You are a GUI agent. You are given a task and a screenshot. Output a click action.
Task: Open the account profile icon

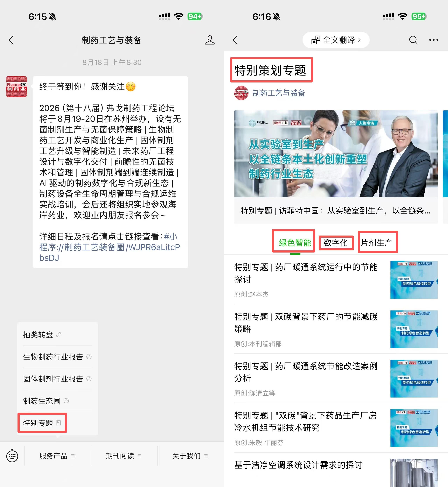point(210,40)
